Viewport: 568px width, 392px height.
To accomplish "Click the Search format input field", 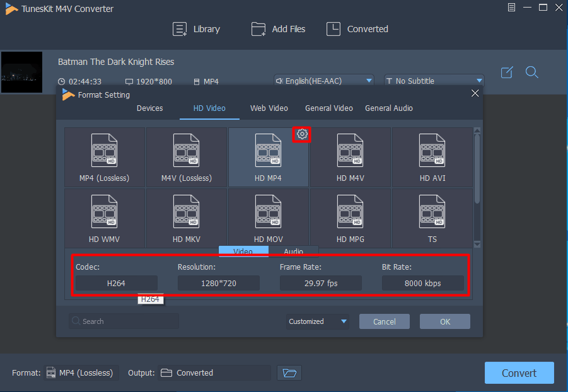I will coord(124,321).
